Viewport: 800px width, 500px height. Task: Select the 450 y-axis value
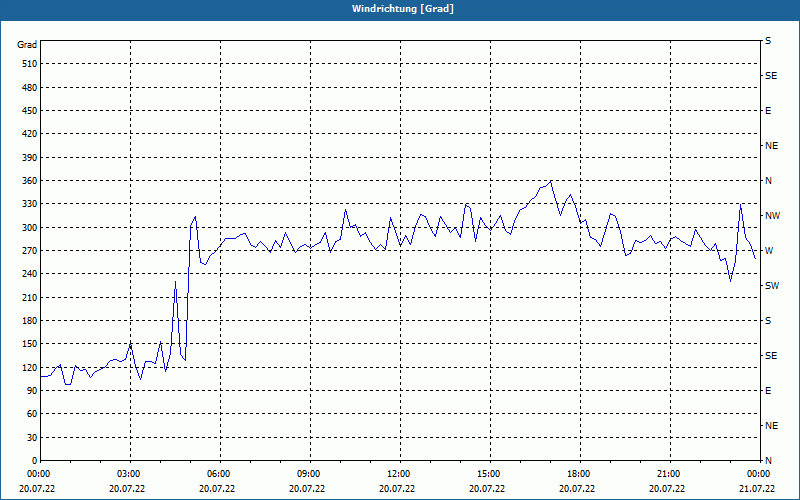point(30,111)
